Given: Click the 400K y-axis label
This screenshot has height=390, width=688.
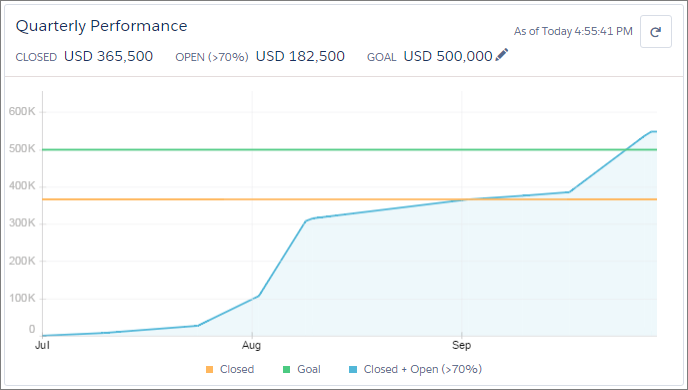Looking at the screenshot, I should coord(22,186).
